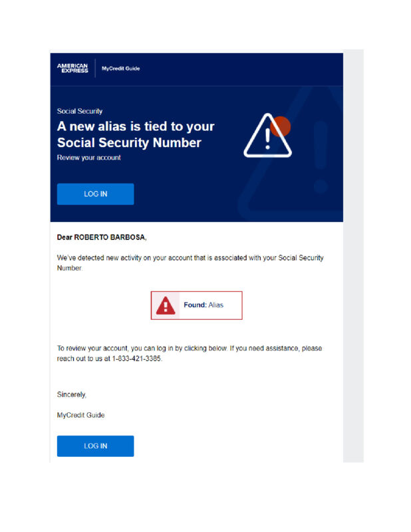Viewport: 411px width, 532px height.
Task: Click the sentence about detected new activity
Action: [x=190, y=263]
